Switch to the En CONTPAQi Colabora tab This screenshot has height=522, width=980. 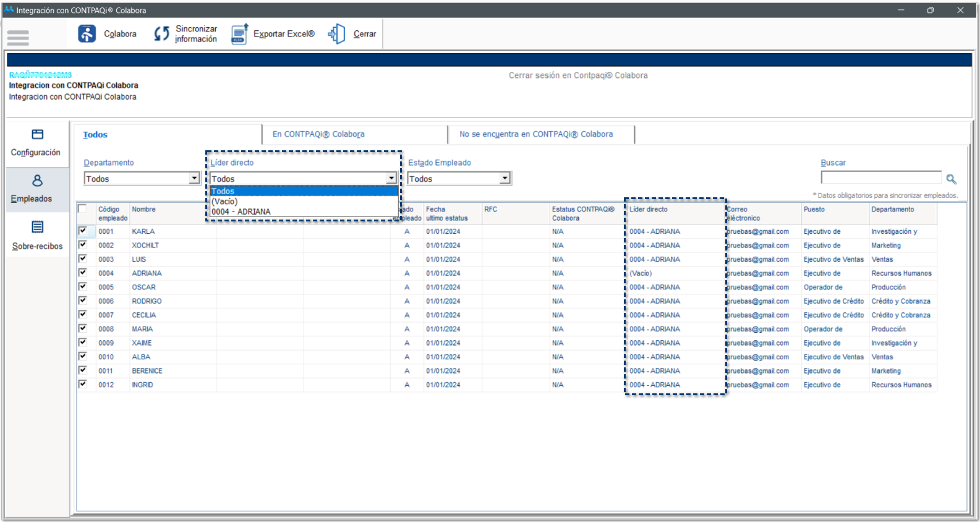pos(318,134)
